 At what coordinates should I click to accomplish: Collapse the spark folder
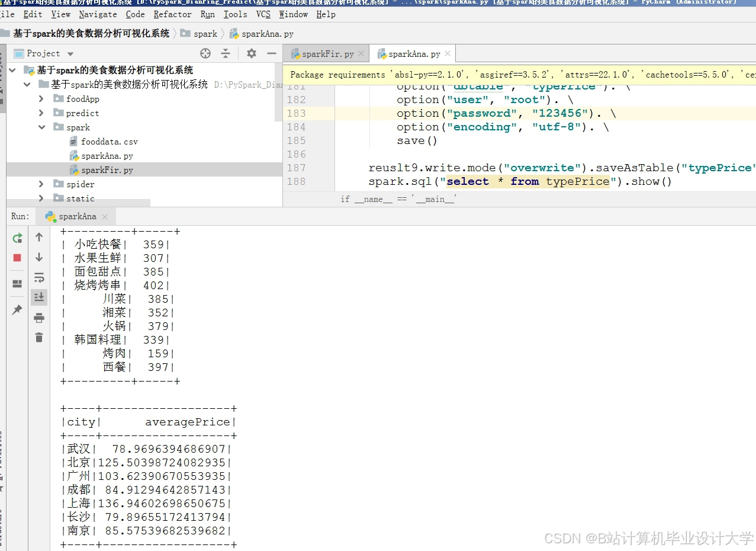tap(41, 127)
